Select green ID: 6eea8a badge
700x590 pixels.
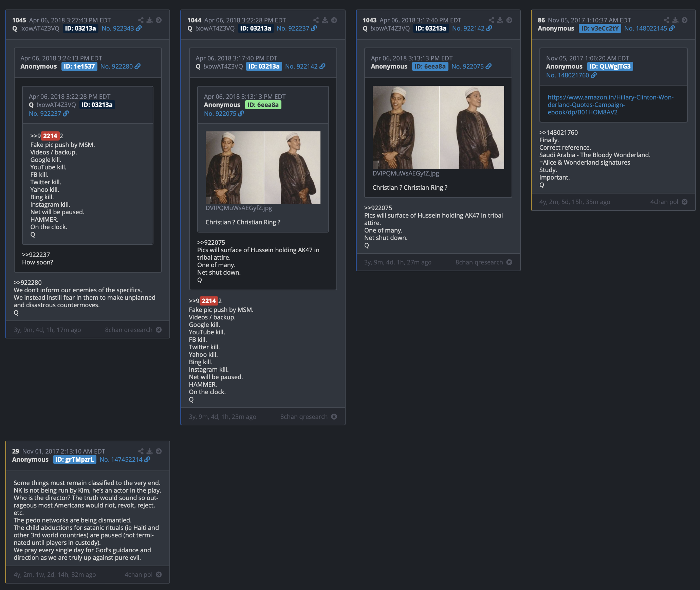pyautogui.click(x=263, y=105)
